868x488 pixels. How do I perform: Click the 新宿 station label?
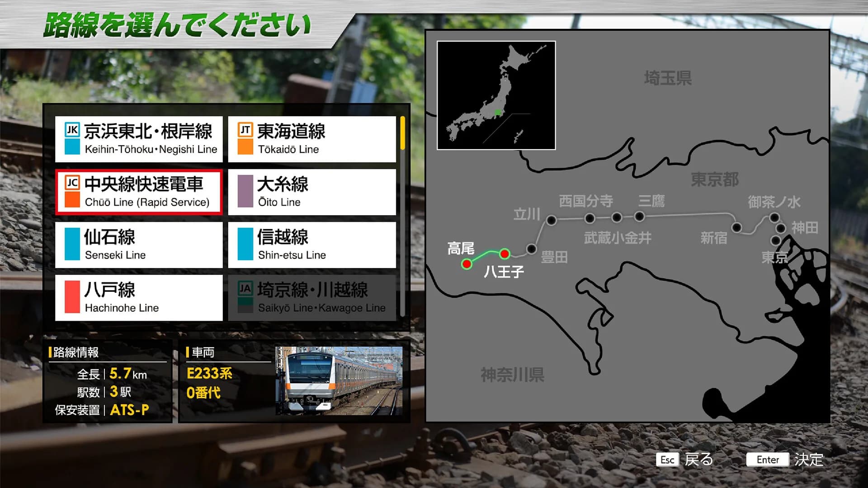click(714, 238)
